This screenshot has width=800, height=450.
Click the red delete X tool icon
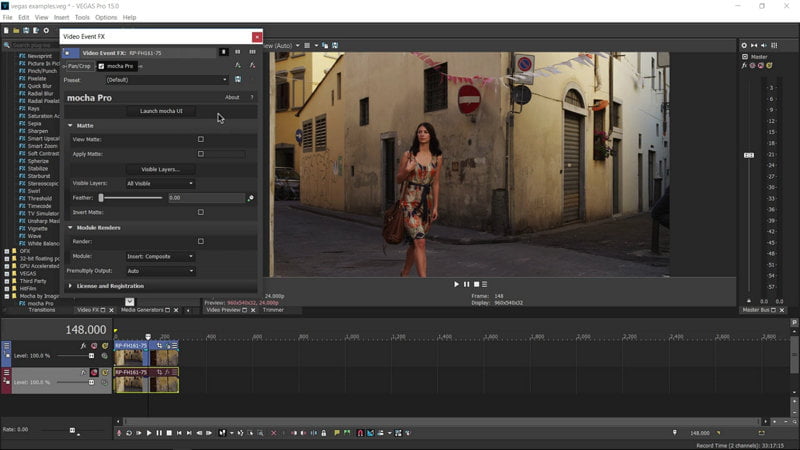(x=273, y=433)
